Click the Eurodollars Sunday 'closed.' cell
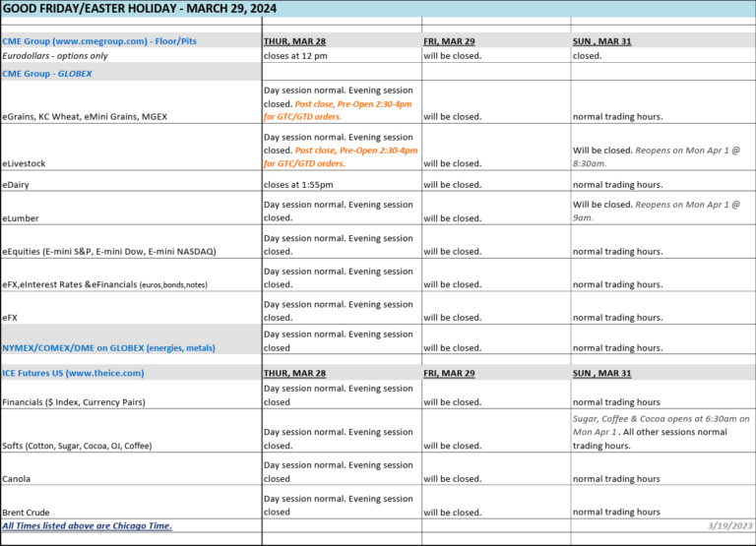The image size is (756, 546). point(662,55)
